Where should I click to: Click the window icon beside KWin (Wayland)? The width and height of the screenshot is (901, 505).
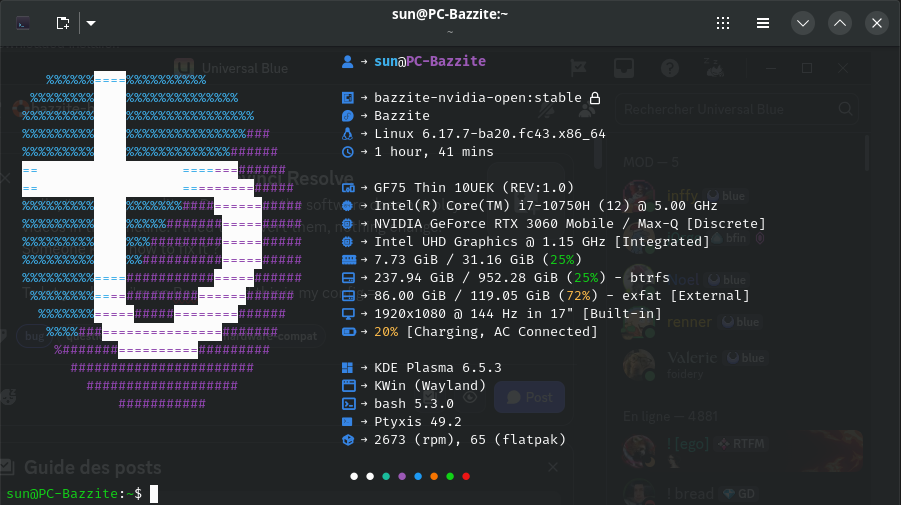pyautogui.click(x=348, y=386)
